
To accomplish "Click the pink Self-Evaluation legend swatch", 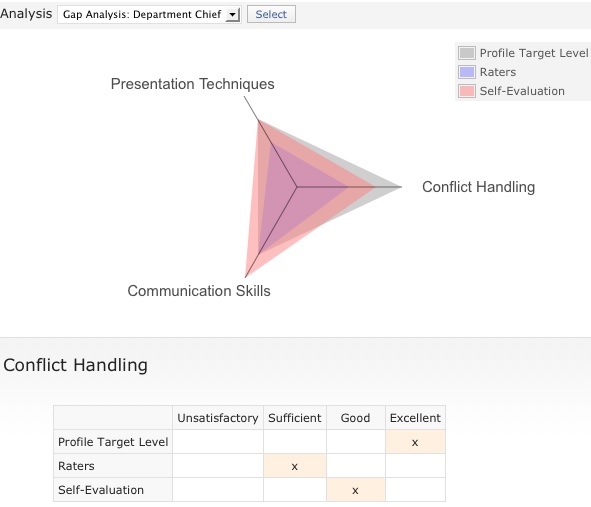I will [467, 91].
